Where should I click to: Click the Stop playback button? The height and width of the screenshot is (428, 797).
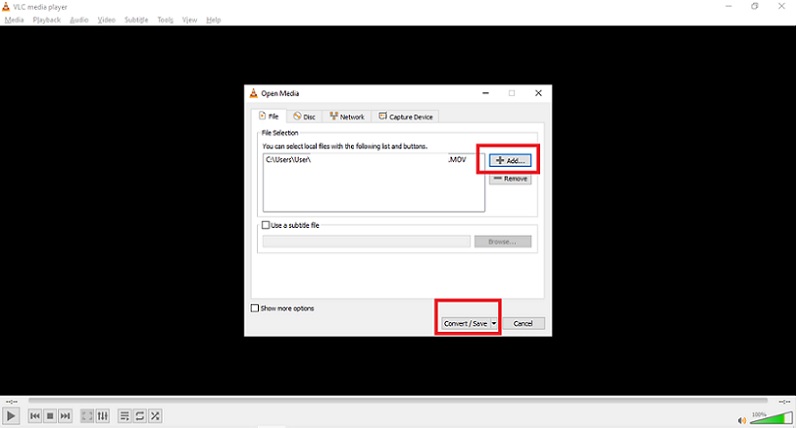point(50,416)
